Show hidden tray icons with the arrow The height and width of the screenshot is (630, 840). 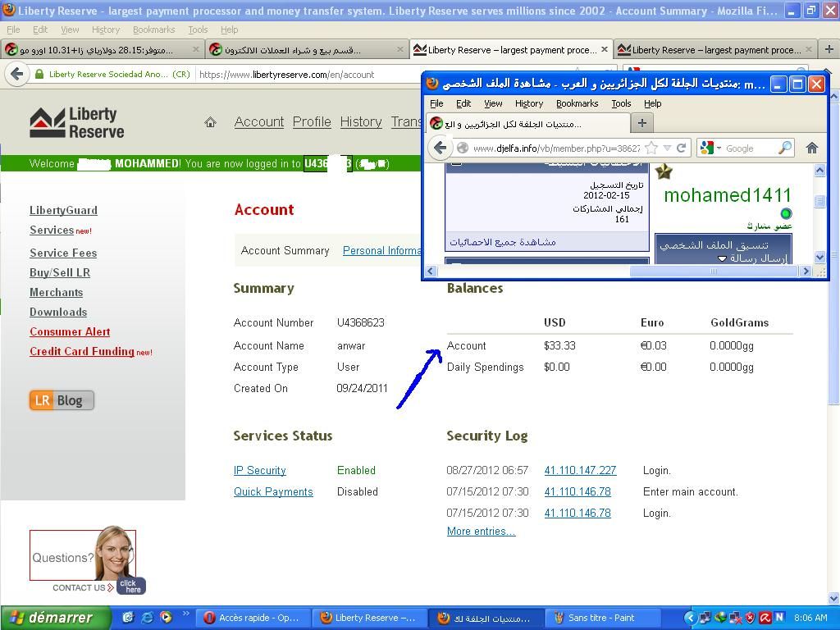click(x=690, y=618)
